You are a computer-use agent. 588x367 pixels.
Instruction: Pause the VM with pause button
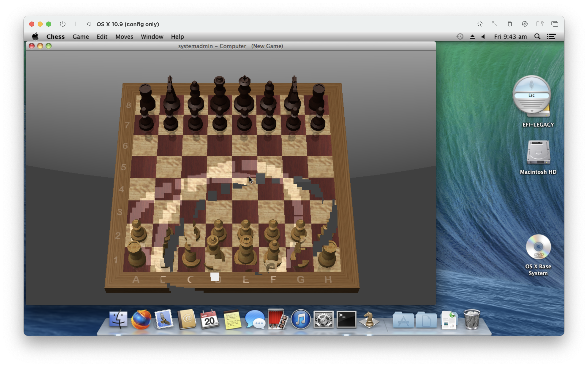[76, 24]
